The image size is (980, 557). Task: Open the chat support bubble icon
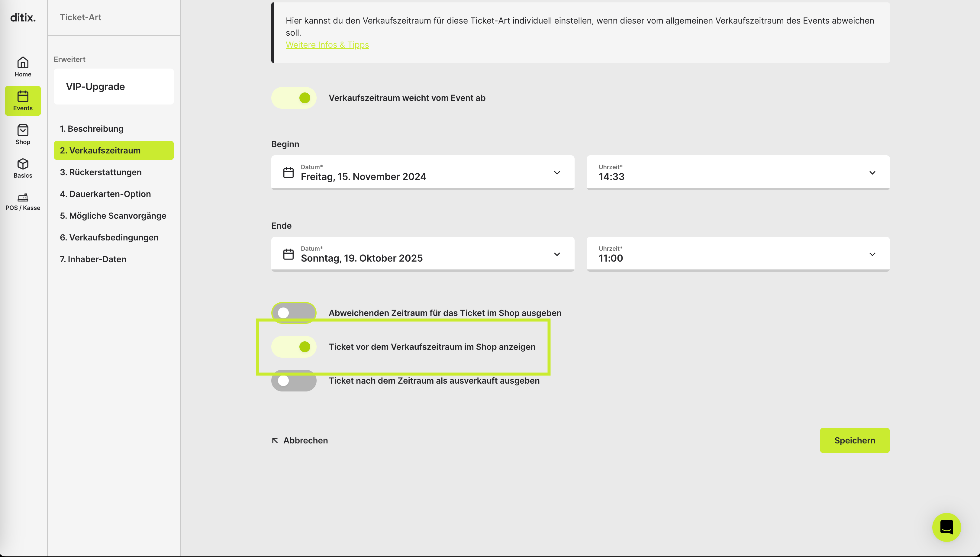(946, 527)
